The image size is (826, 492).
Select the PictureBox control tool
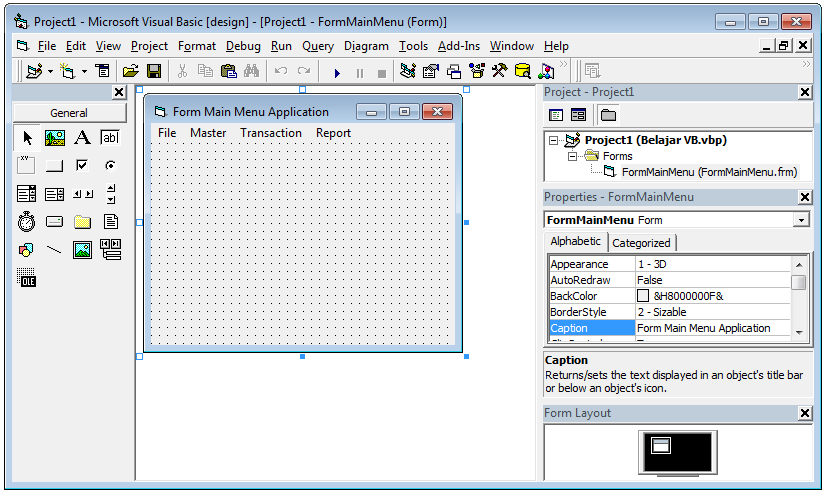coord(55,139)
